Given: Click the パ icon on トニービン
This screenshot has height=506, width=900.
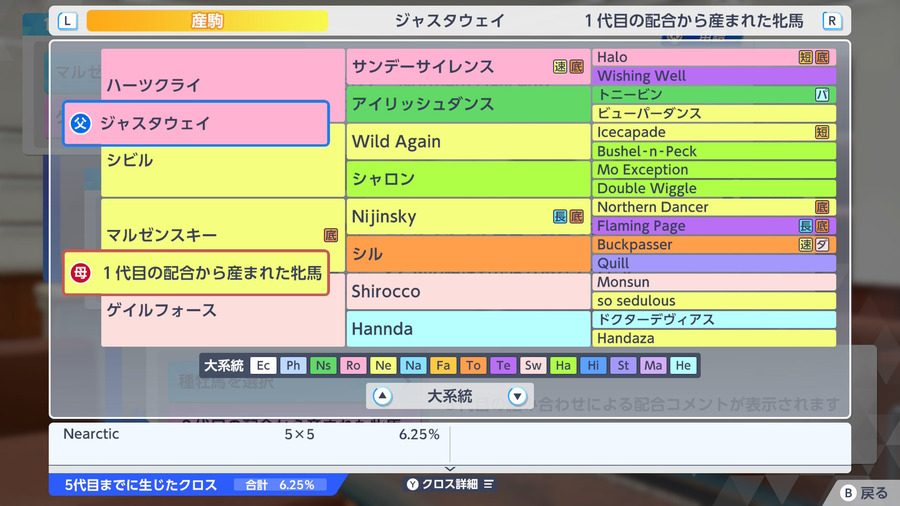Looking at the screenshot, I should [822, 95].
